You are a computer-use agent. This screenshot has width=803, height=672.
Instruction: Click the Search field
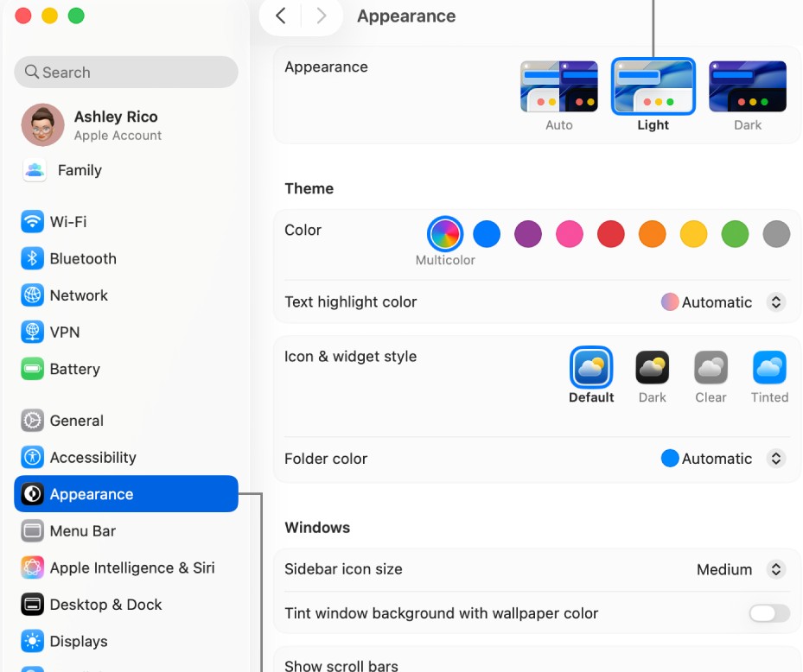coord(126,73)
